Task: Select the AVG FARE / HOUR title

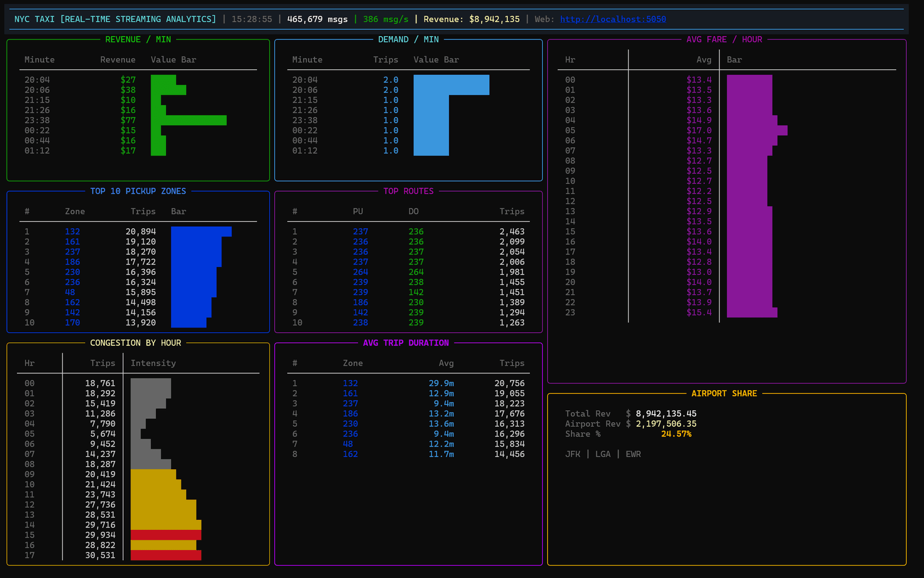Action: coord(724,39)
